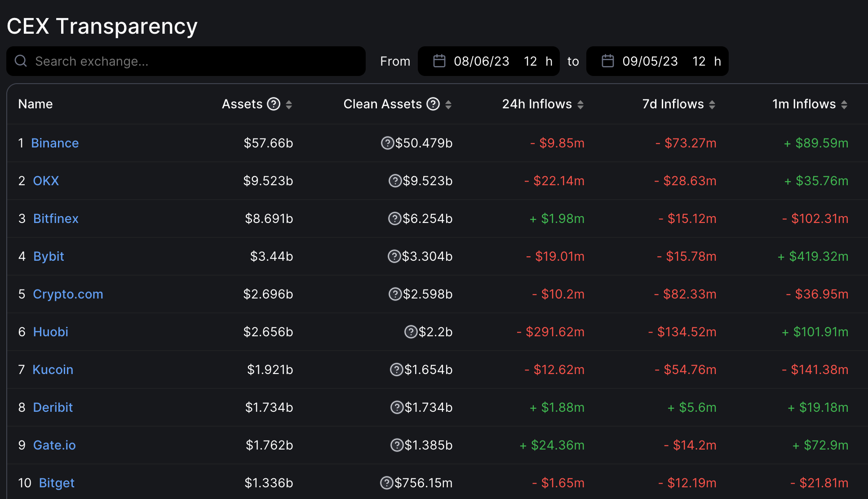Click help icon beside Binance clean assets

[x=387, y=143]
